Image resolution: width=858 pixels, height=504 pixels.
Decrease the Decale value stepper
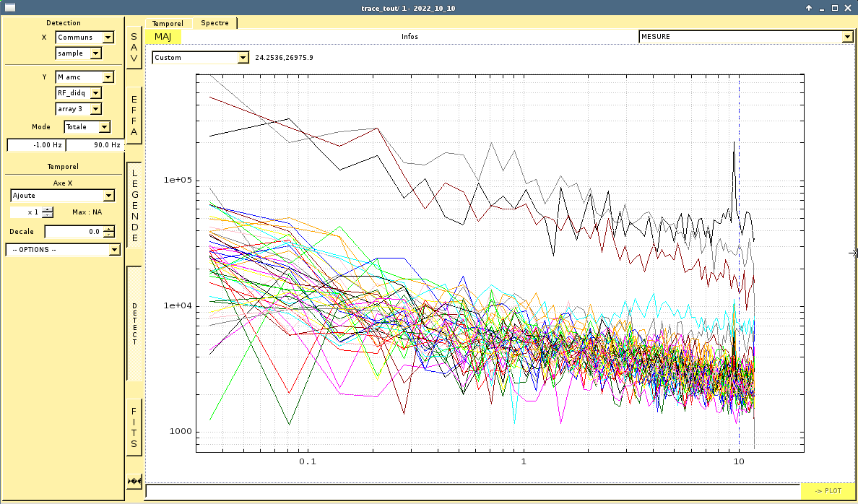[109, 235]
